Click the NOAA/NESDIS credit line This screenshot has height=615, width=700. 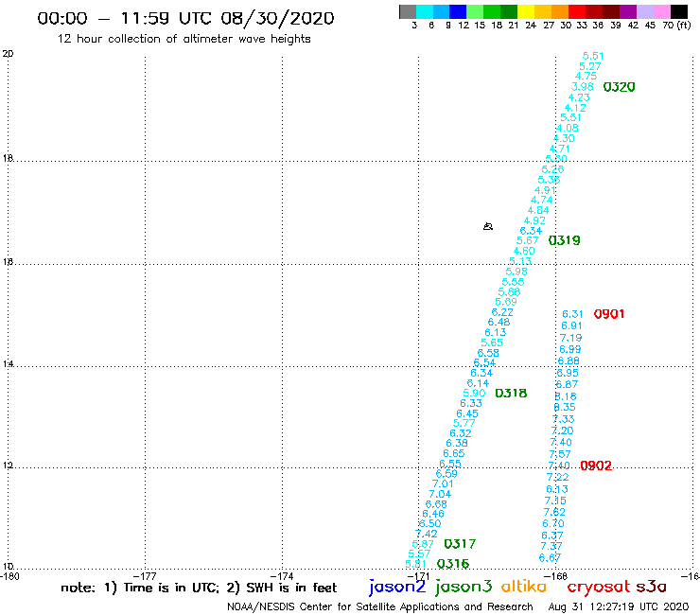[380, 607]
